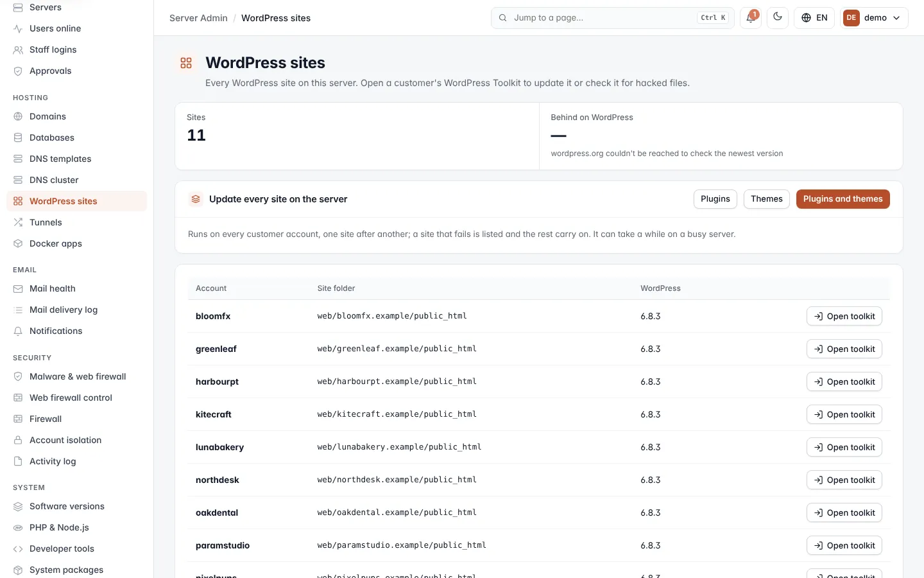Click the Firewall sidebar icon
Screen dimensions: 924x578
[18, 419]
